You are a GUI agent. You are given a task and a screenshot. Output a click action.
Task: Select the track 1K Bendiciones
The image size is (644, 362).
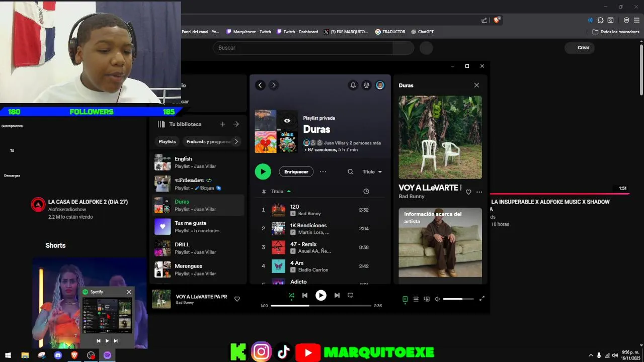click(321, 228)
